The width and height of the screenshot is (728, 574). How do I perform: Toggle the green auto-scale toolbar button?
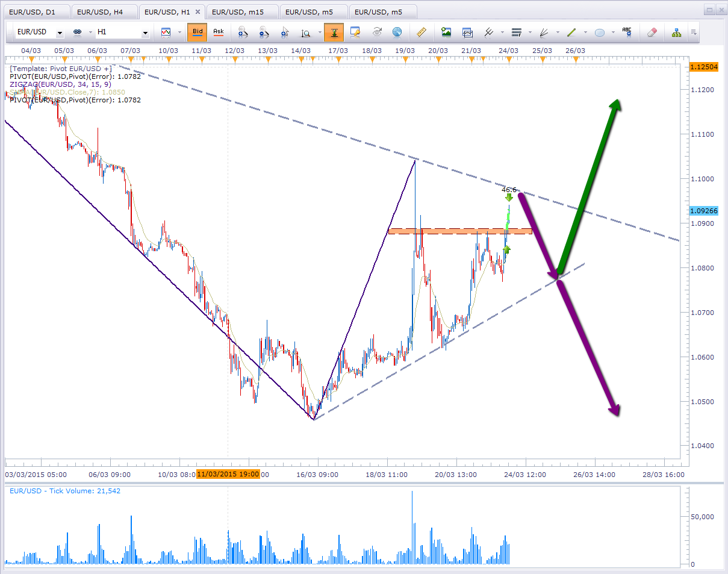[x=334, y=33]
